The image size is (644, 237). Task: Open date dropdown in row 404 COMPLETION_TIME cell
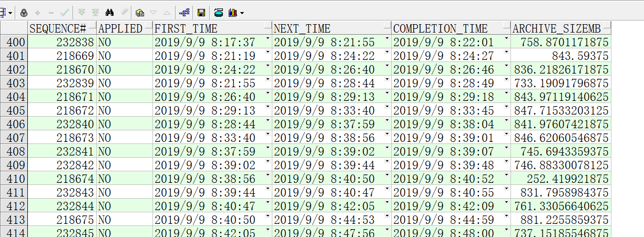(507, 94)
